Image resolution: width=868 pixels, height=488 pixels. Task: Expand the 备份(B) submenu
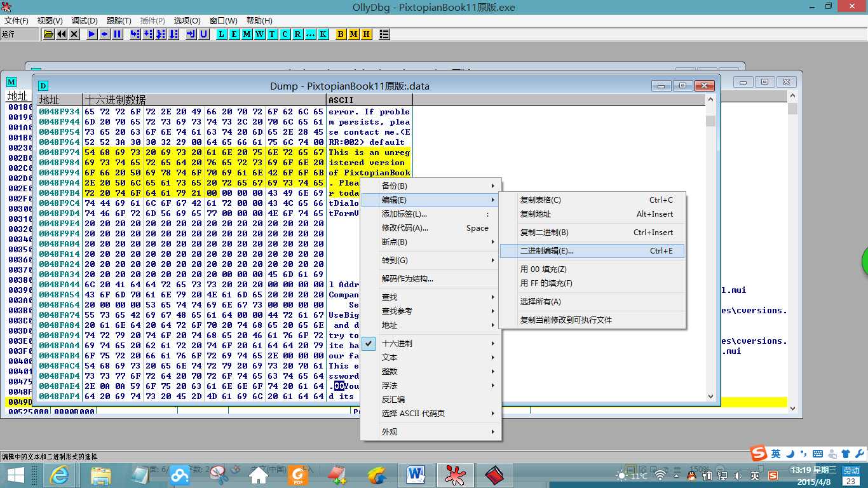click(431, 186)
